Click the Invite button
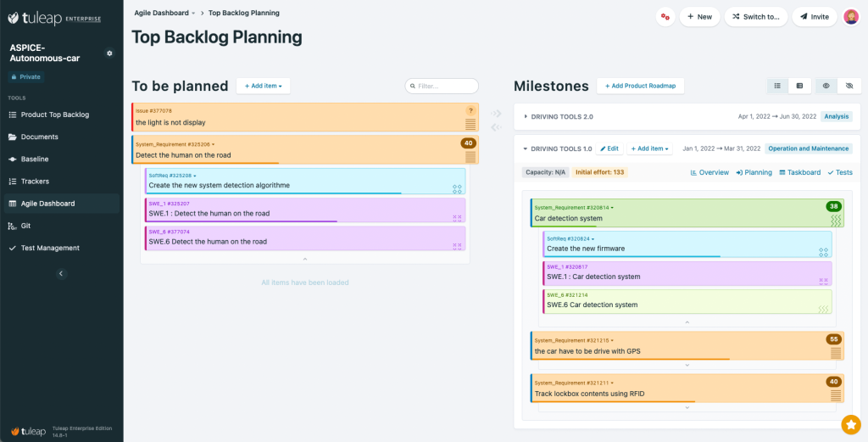 pyautogui.click(x=814, y=17)
